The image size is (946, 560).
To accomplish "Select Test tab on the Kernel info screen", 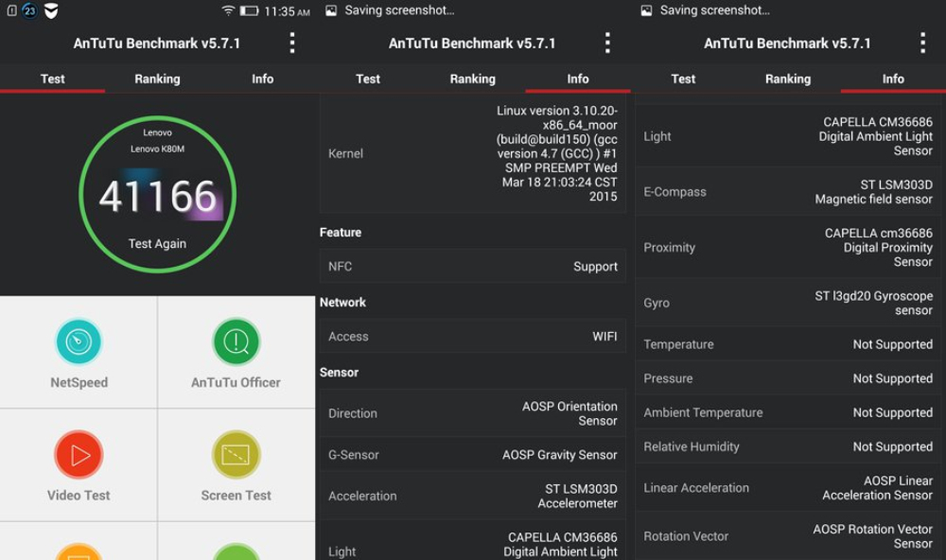I will pos(368,79).
